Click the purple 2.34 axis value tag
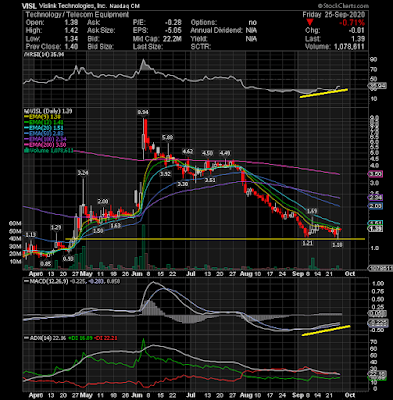The height and width of the screenshot is (400, 393). 375,198
